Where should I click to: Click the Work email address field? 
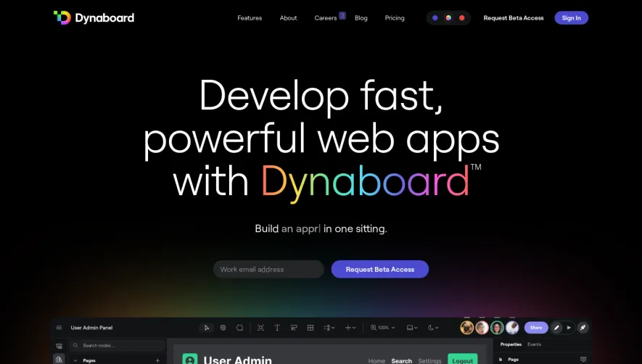coord(268,269)
